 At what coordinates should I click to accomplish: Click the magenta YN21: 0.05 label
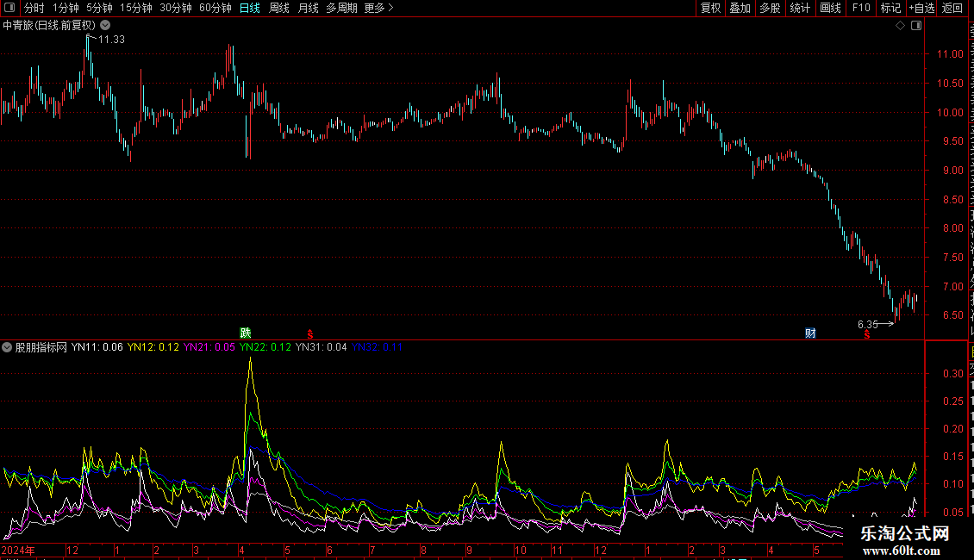pyautogui.click(x=209, y=347)
